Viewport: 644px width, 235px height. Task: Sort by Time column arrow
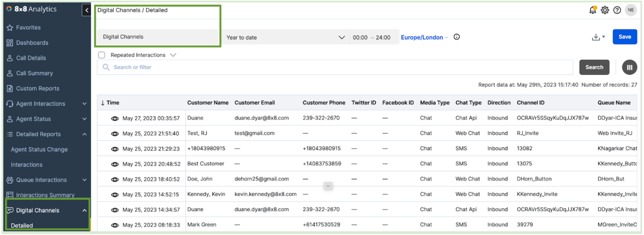tap(103, 103)
